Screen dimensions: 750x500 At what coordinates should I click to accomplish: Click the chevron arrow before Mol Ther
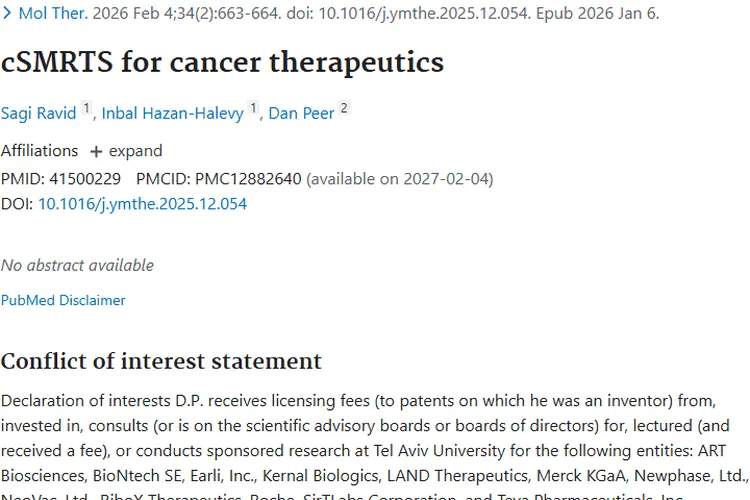[x=7, y=14]
